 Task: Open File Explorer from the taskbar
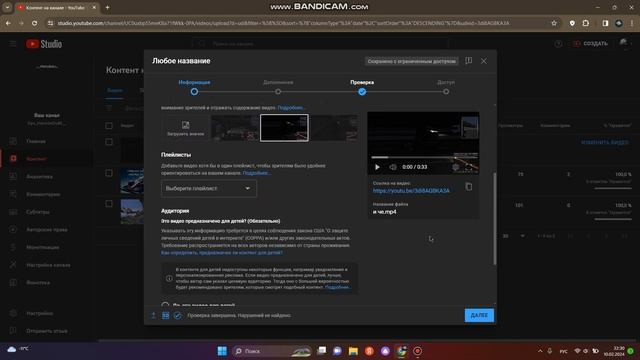pos(353,351)
